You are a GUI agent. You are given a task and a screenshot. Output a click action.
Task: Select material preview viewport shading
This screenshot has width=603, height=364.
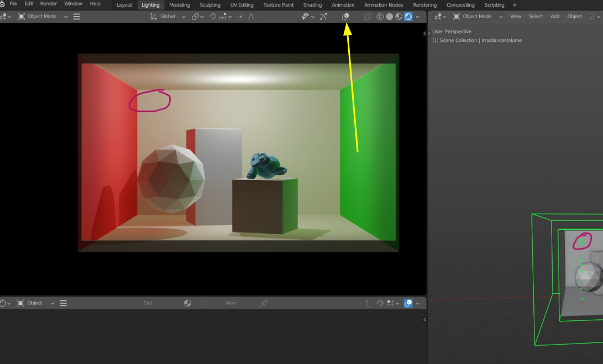click(x=399, y=17)
